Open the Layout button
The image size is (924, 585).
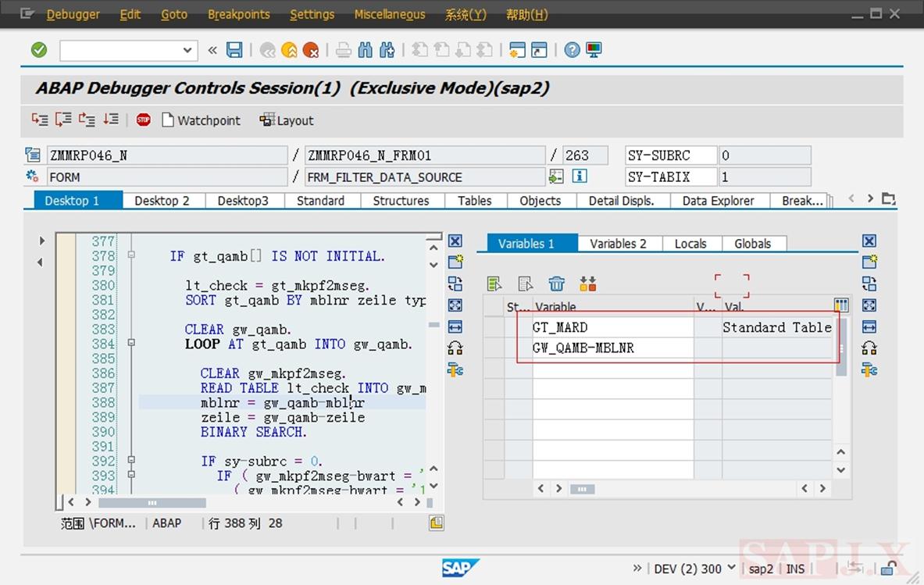287,120
